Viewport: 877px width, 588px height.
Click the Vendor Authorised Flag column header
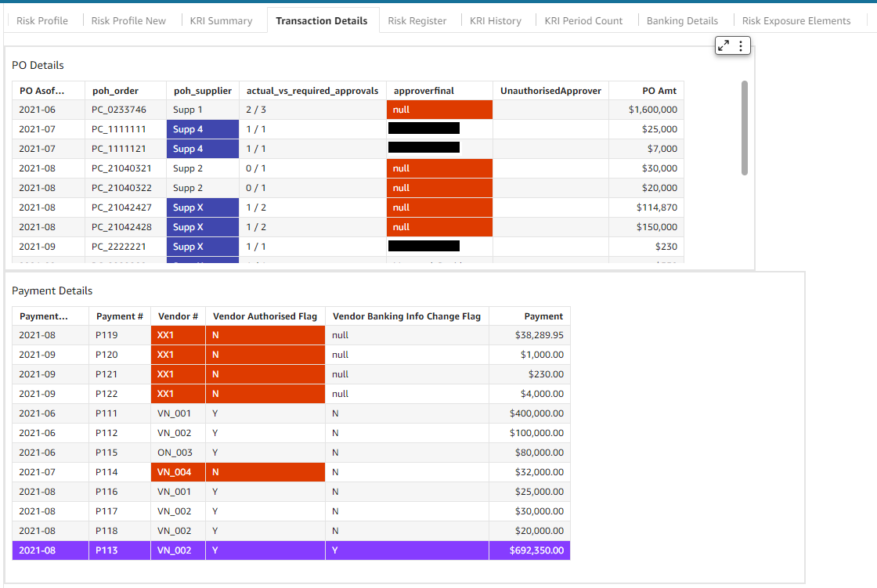pyautogui.click(x=265, y=316)
